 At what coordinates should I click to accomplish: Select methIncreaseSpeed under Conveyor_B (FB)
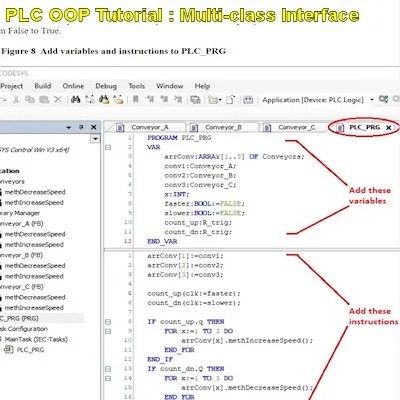(x=34, y=276)
